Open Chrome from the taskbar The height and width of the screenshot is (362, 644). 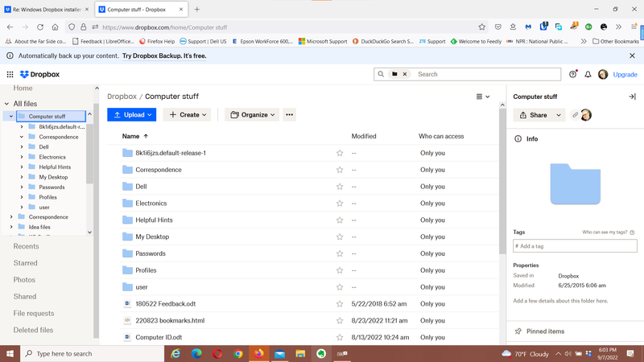pos(238,353)
